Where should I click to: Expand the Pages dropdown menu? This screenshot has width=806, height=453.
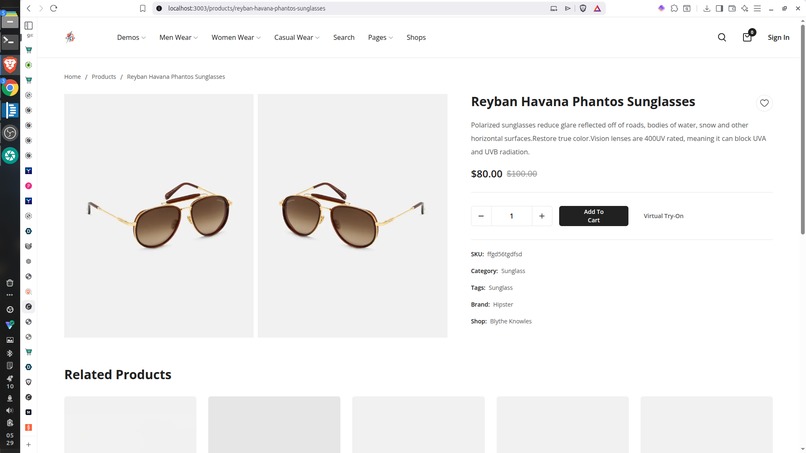[380, 38]
